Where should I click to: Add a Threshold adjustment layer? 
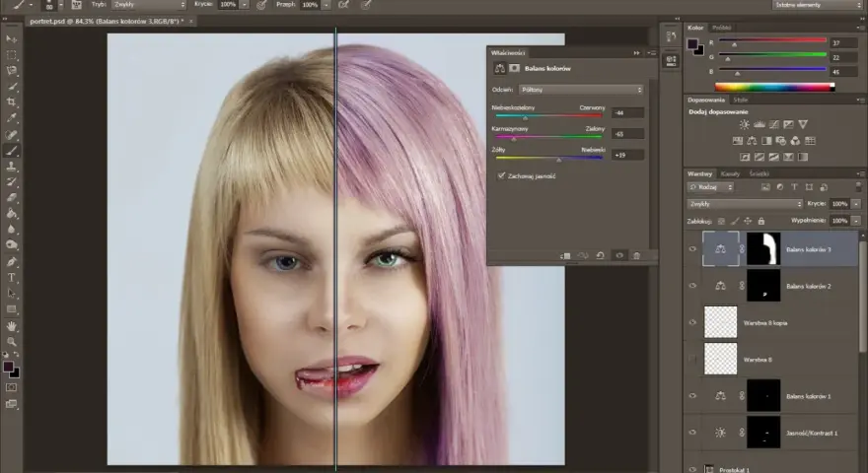pyautogui.click(x=774, y=157)
